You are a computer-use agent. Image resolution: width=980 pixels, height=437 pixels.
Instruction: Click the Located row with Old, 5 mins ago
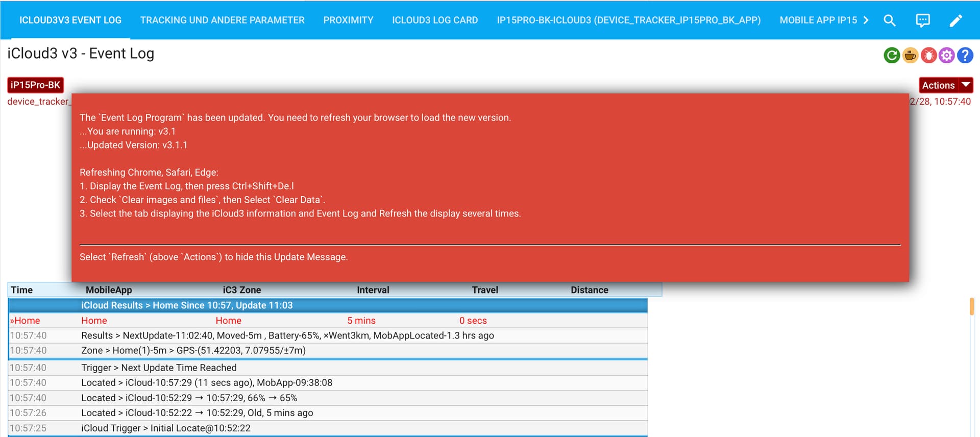(x=328, y=412)
